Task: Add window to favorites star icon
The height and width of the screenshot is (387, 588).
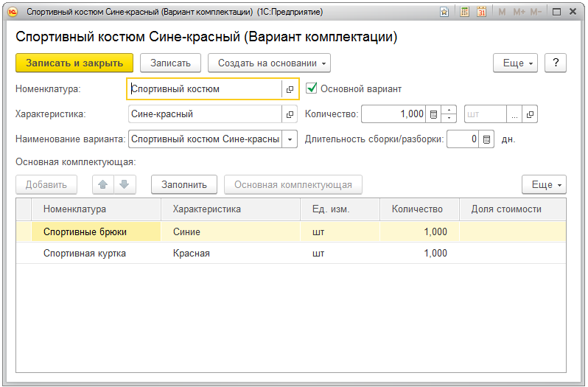Action: pyautogui.click(x=444, y=12)
